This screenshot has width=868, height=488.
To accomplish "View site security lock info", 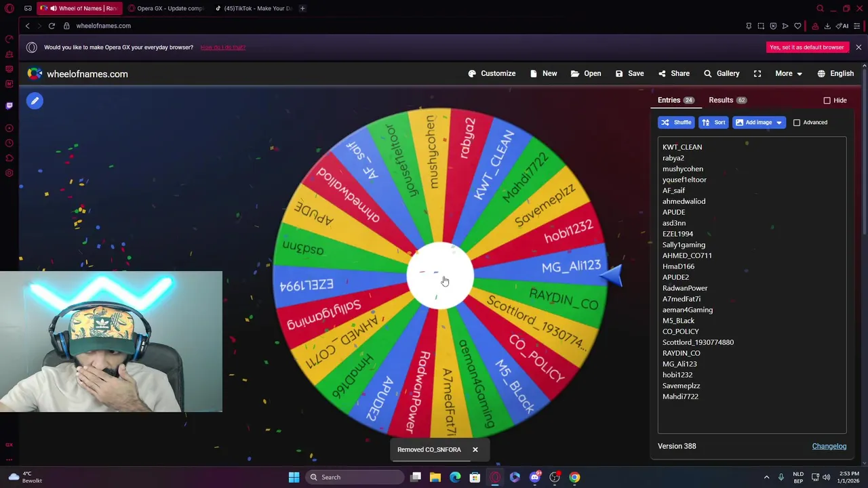I will pos(66,26).
